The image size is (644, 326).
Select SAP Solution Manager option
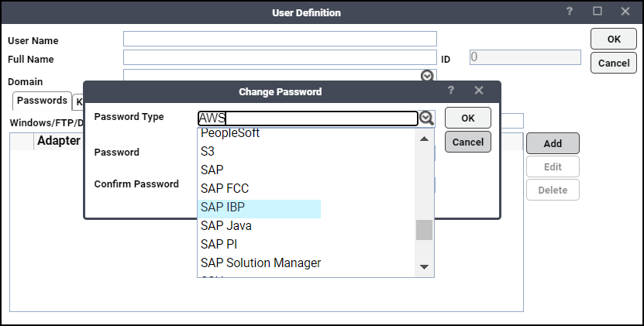click(260, 263)
